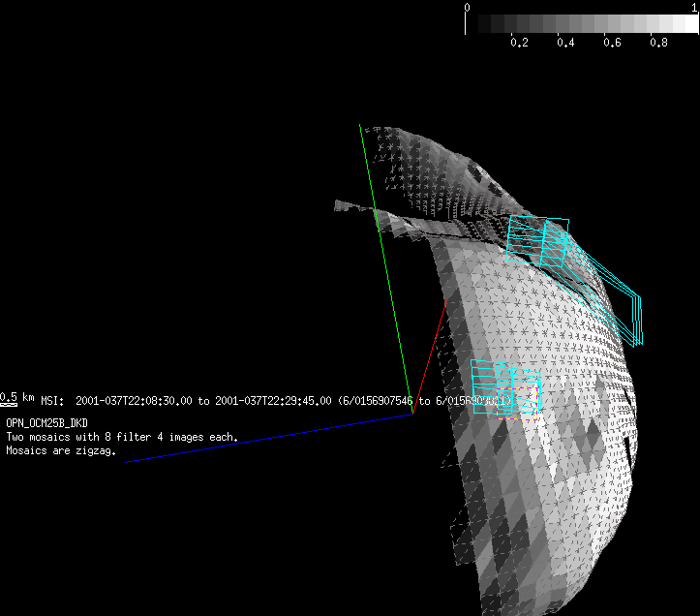Click the red vector line
Screen dimensions: 700x616
point(430,356)
